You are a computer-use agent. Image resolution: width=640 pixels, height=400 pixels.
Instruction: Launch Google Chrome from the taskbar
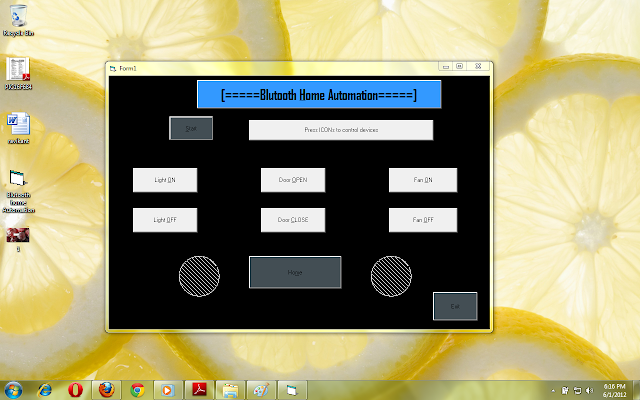(137, 390)
